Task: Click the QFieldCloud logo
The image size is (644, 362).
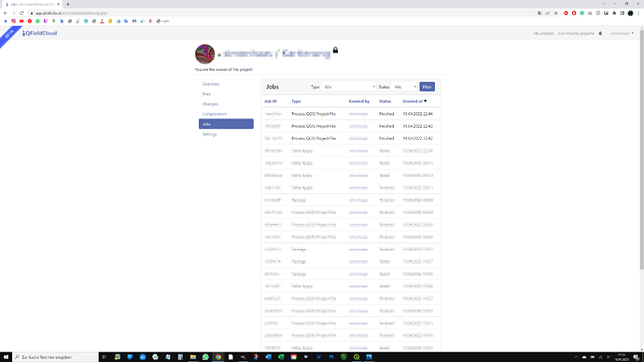Action: (40, 34)
